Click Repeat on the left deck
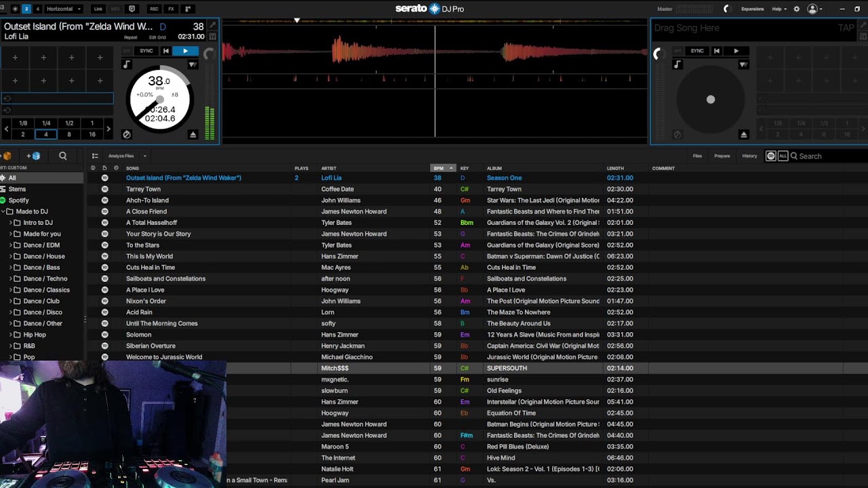This screenshot has height=488, width=868. click(x=130, y=37)
